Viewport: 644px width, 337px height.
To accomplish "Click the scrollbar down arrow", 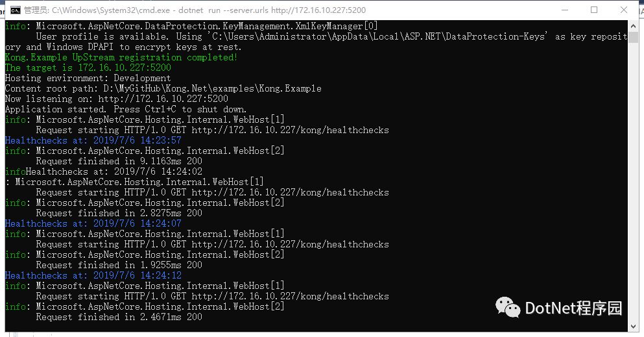I will (633, 327).
